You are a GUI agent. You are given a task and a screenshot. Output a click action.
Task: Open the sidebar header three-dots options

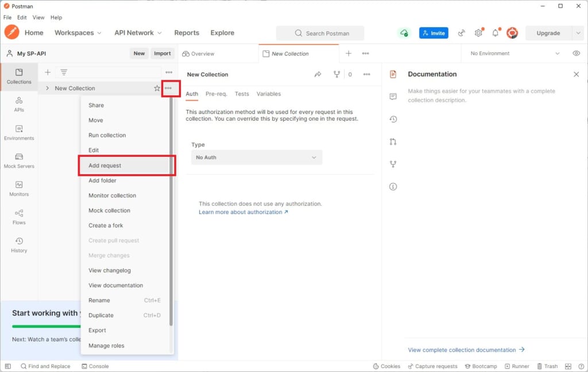point(169,72)
